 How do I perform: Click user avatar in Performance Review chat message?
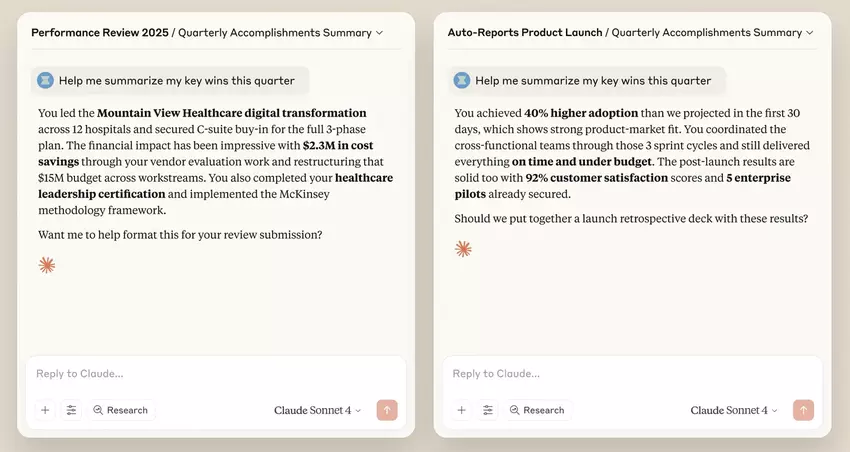click(x=45, y=80)
